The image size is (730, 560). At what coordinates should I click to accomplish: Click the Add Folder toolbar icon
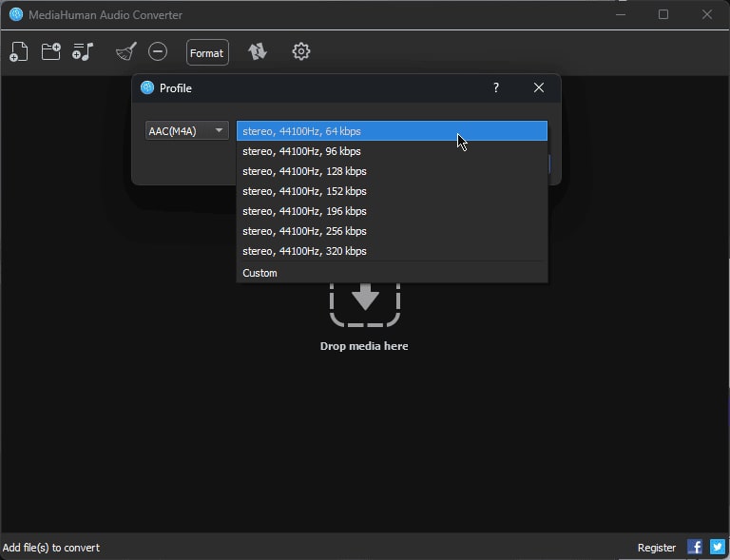point(51,52)
